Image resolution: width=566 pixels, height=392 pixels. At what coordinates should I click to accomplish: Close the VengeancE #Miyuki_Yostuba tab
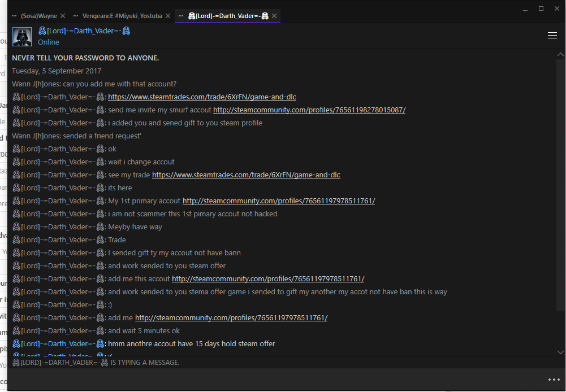[168, 16]
